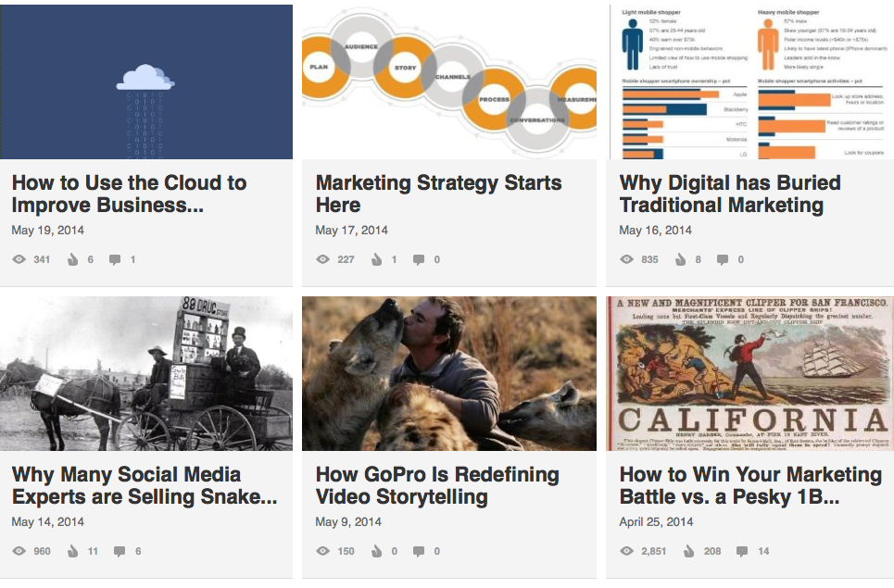Open 'How to Win Your Marketing Battle' title
Image resolution: width=894 pixels, height=588 pixels.
749,485
